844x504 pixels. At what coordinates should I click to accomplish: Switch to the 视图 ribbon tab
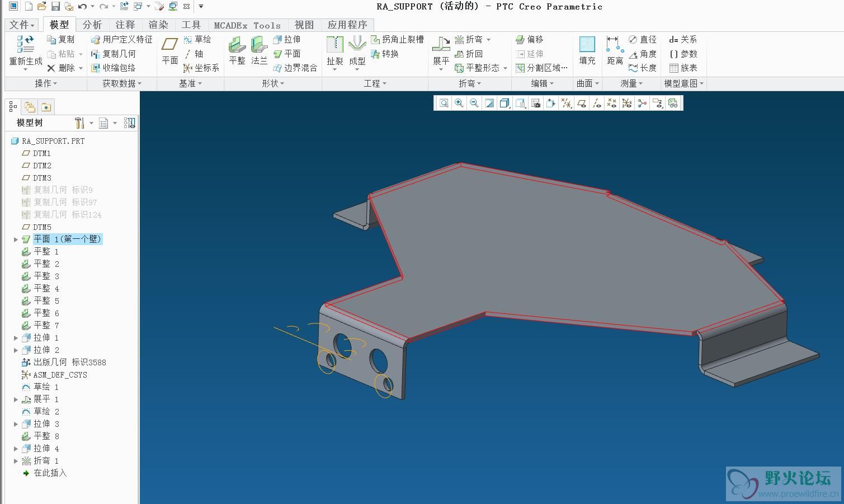point(304,25)
